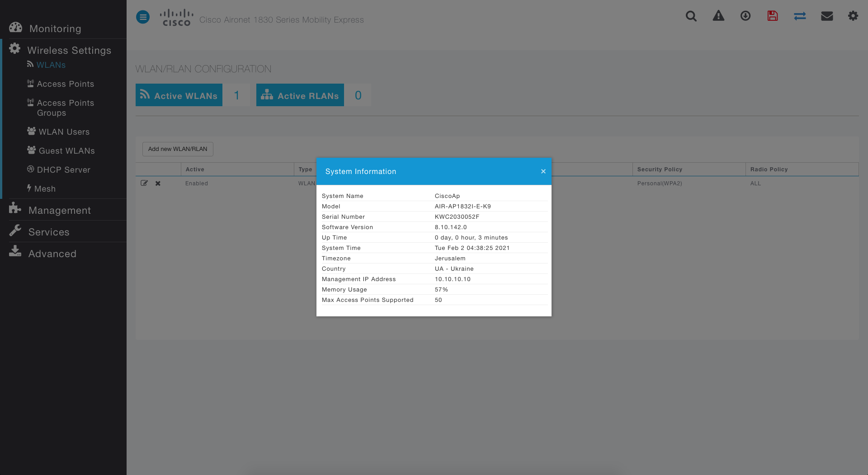868x475 pixels.
Task: Click the Services wrench icon
Action: click(x=15, y=230)
